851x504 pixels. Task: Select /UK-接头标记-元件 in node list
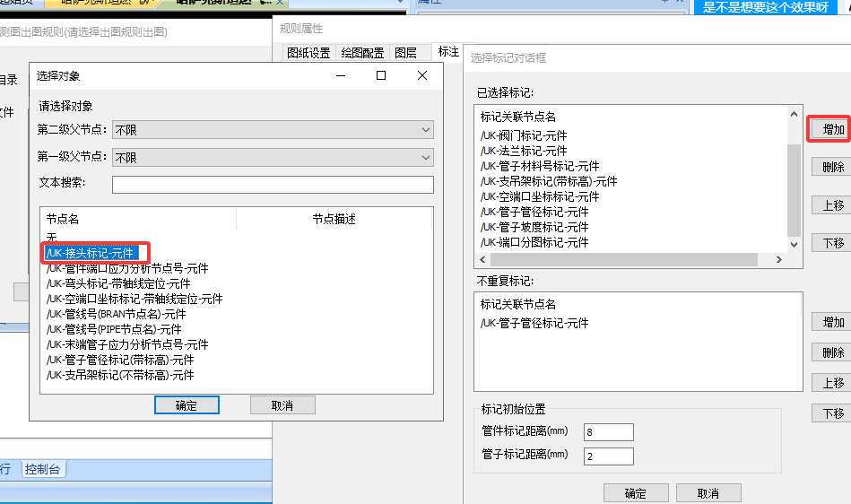pos(90,253)
